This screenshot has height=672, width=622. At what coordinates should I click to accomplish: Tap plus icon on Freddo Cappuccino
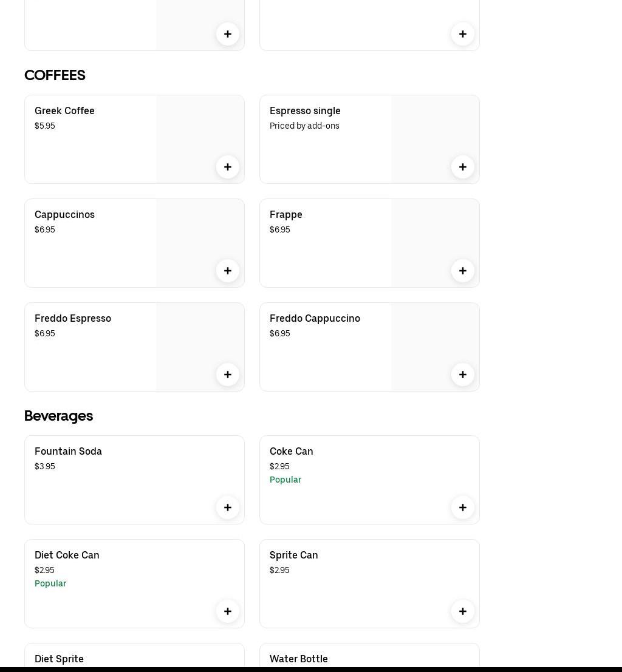click(463, 375)
